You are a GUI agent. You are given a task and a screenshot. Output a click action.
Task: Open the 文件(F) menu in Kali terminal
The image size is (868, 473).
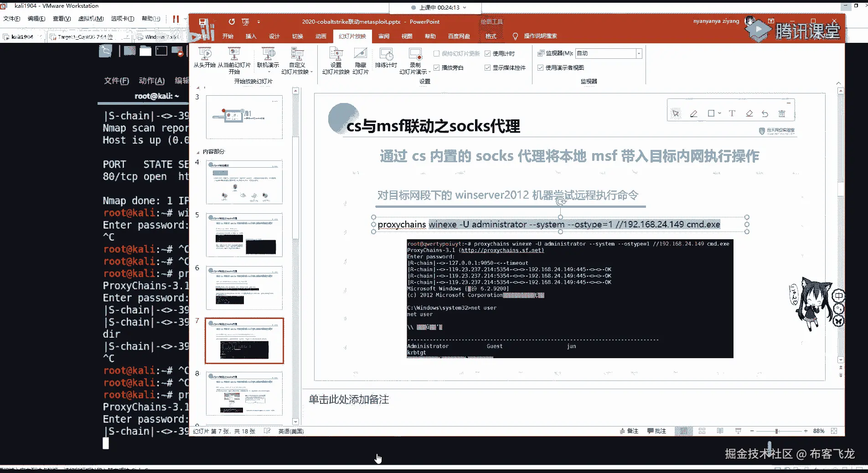click(x=116, y=81)
